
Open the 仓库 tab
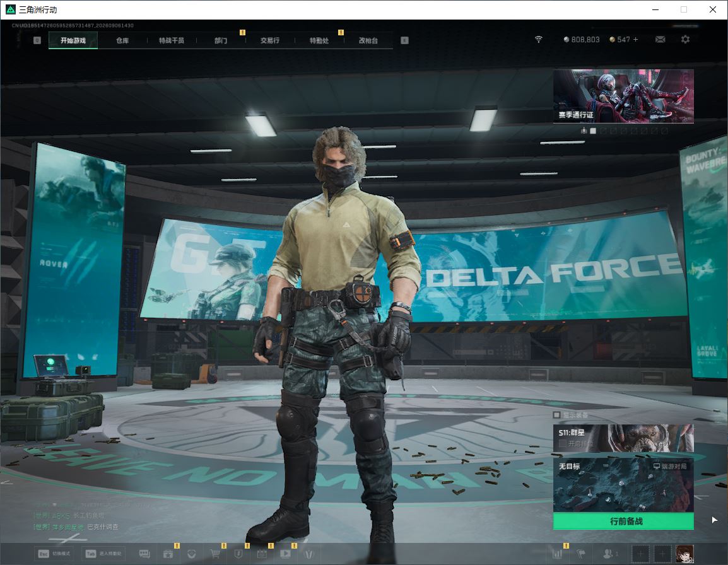[x=122, y=40]
